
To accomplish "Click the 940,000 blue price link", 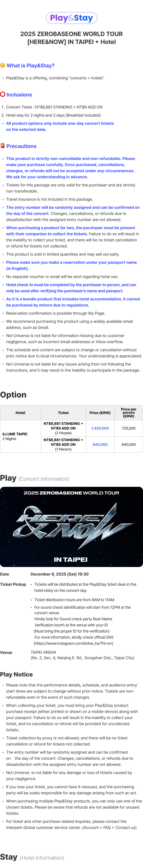I will pyautogui.click(x=100, y=444).
